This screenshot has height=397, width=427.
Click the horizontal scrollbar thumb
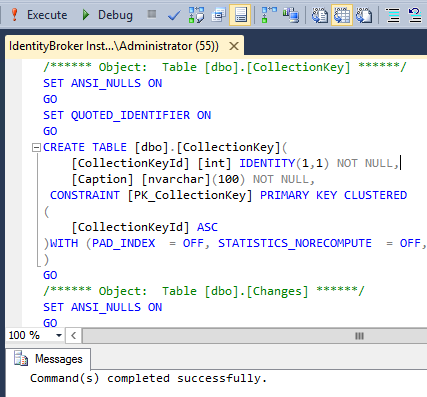coord(359,336)
